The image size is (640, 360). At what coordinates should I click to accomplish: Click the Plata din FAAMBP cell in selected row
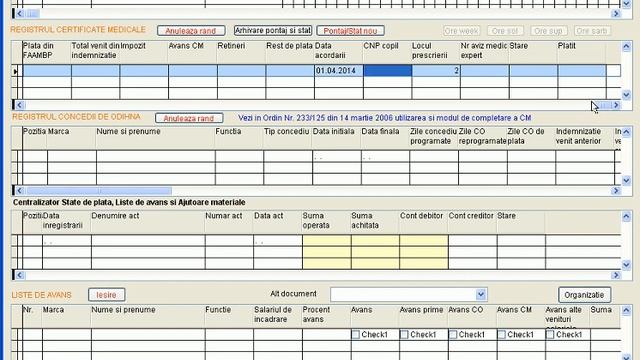(x=47, y=71)
